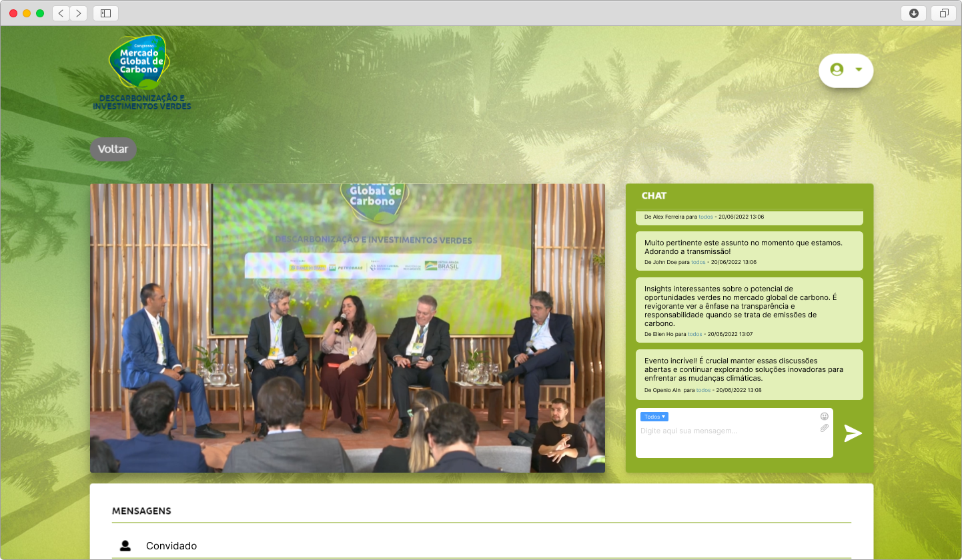Viewport: 962px width, 560px height.
Task: Click the Convidado person icon
Action: pos(125,545)
